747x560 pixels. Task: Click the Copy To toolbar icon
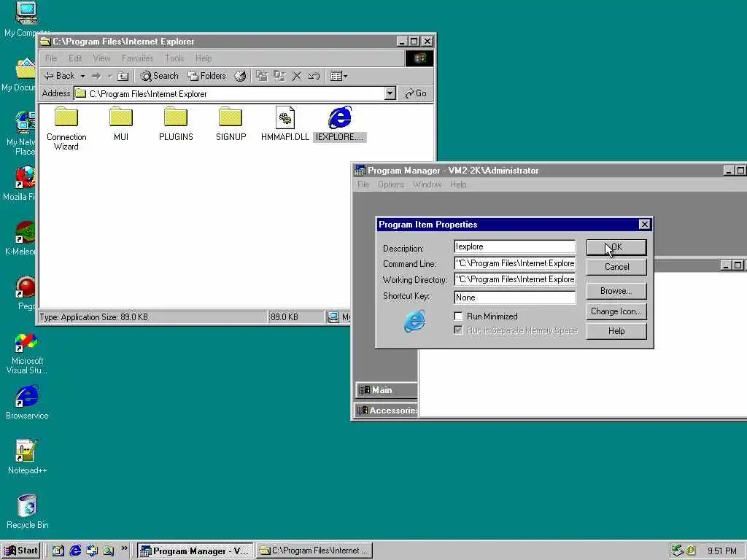279,76
